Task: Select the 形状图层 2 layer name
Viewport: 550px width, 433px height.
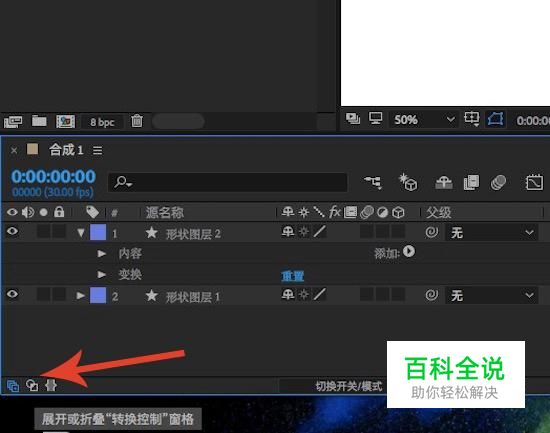Action: coord(193,234)
